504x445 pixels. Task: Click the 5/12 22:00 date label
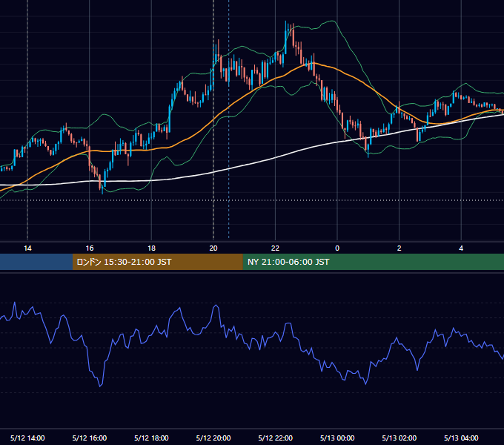[276, 438]
